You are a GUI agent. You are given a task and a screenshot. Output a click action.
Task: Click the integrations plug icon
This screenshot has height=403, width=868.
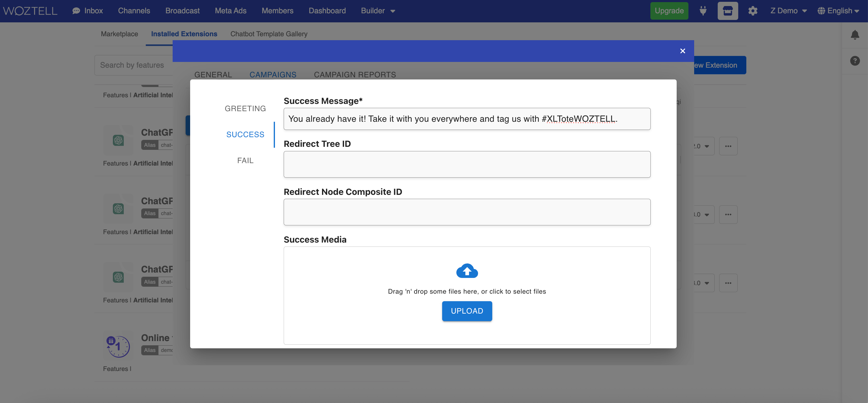[x=703, y=11]
